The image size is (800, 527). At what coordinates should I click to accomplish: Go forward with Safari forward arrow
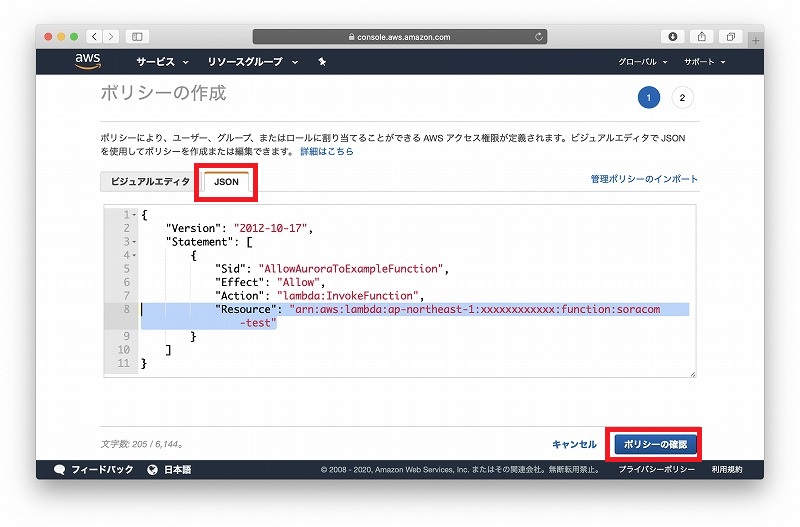point(111,37)
